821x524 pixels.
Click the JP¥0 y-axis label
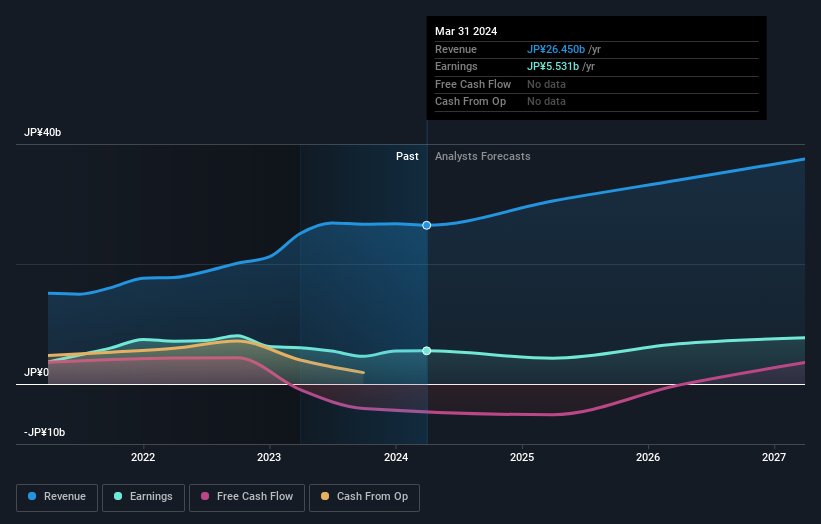click(36, 372)
